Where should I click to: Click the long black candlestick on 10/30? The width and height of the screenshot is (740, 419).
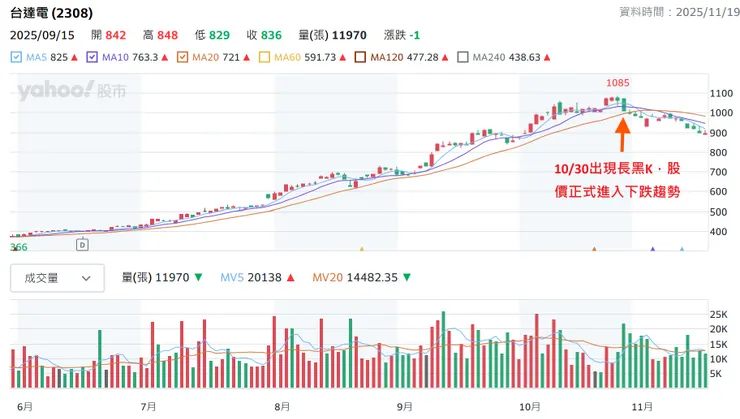coord(624,105)
